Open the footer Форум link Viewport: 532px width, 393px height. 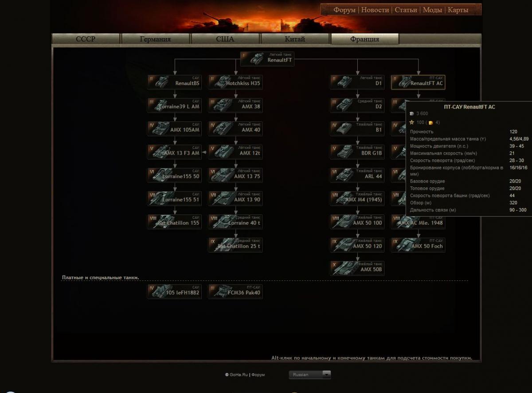pyautogui.click(x=258, y=375)
